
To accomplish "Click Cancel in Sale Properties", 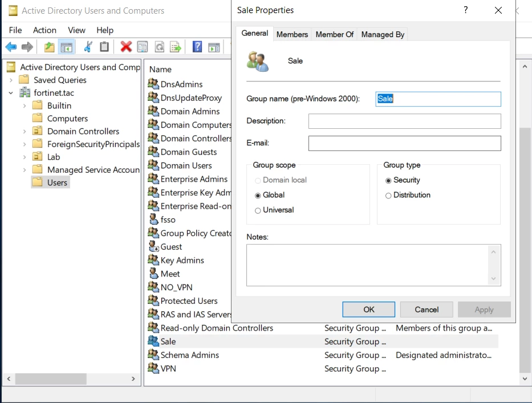I will point(427,310).
